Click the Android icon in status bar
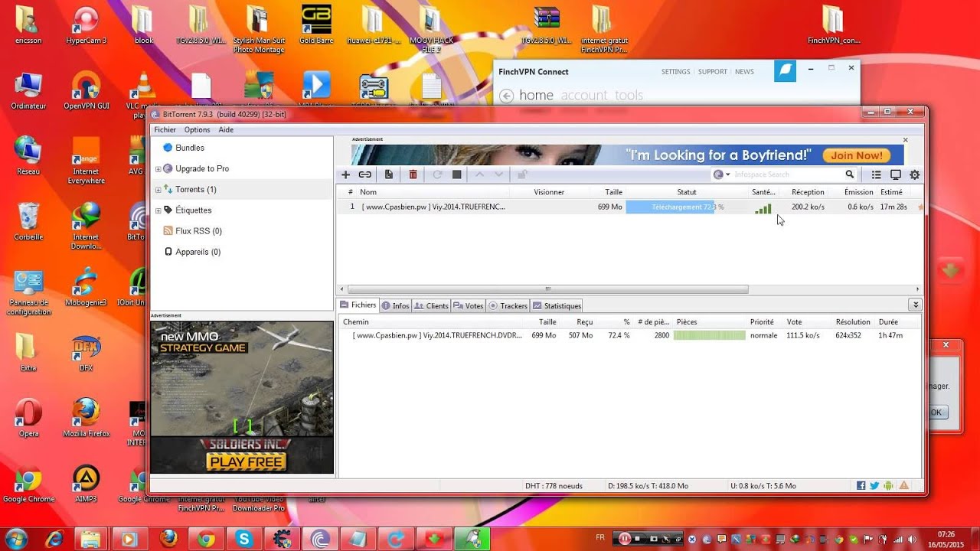Image resolution: width=980 pixels, height=551 pixels. [888, 485]
